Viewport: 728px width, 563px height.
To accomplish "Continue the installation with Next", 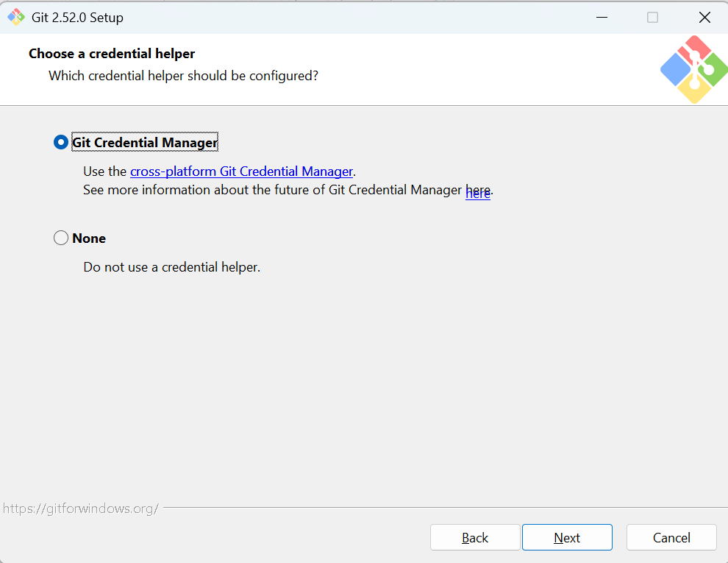I will [567, 537].
